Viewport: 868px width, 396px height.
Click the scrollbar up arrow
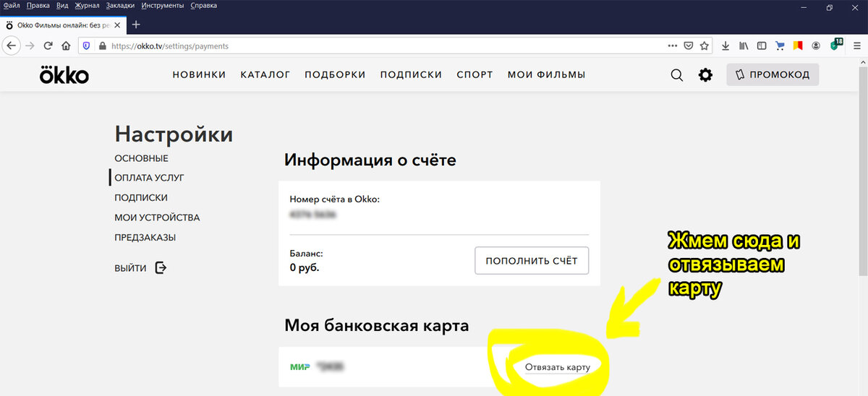(862, 64)
